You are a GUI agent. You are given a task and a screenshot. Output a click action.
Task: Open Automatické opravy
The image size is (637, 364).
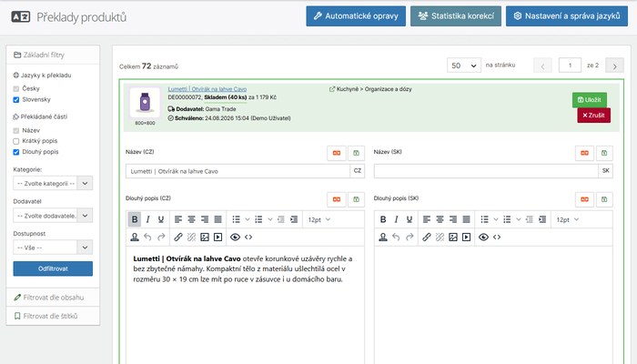[356, 16]
